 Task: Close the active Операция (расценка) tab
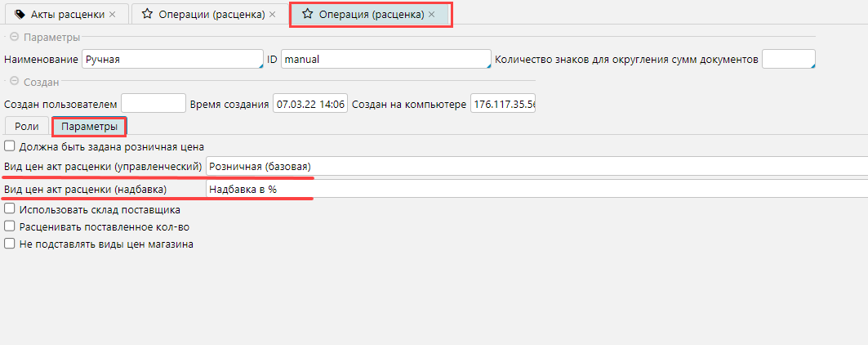[x=431, y=15]
